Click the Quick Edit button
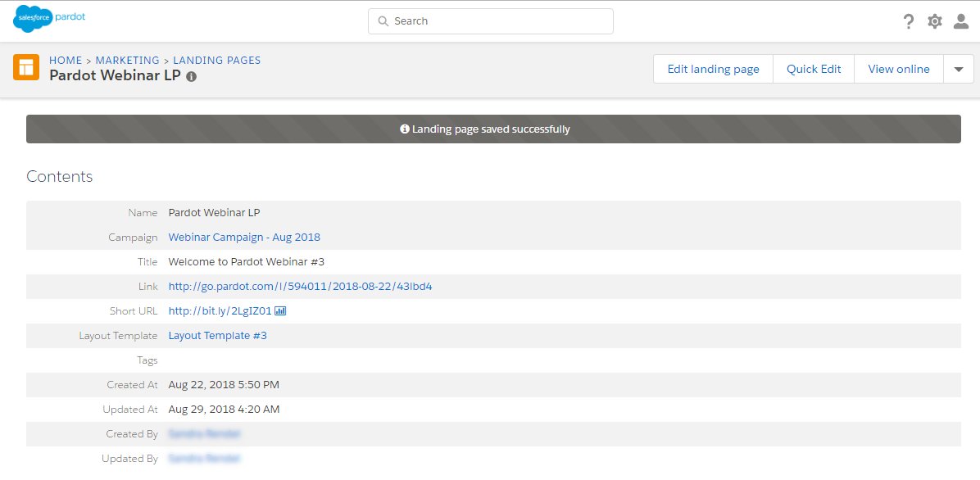980x480 pixels. (814, 69)
